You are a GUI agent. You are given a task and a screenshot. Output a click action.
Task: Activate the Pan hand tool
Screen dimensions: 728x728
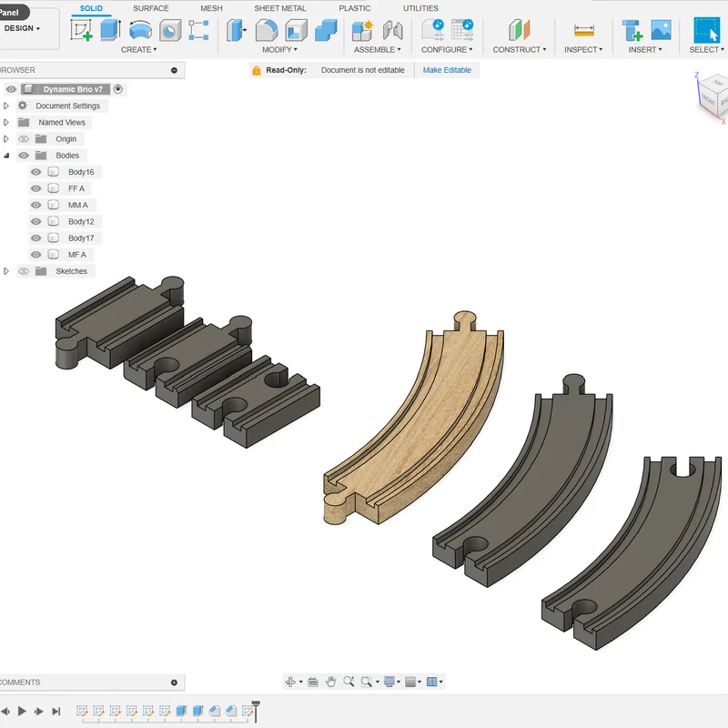(x=330, y=682)
